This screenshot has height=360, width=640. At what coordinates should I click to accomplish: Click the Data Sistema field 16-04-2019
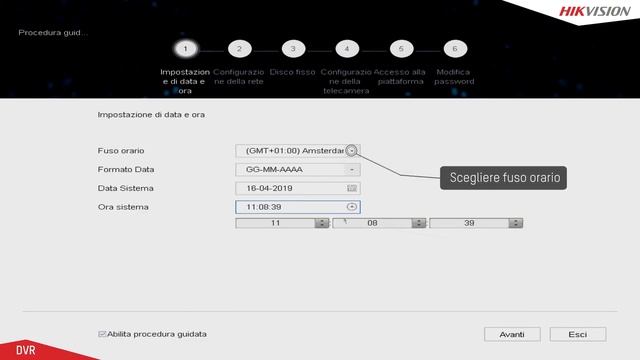coord(298,188)
